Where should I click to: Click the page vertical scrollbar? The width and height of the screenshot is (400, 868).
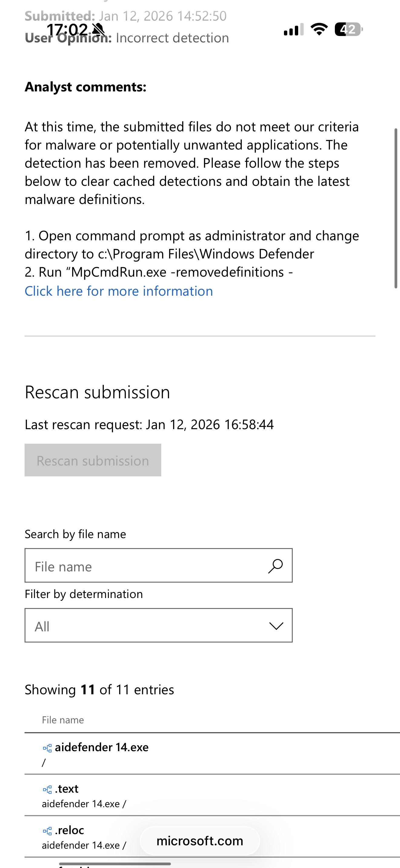396,208
